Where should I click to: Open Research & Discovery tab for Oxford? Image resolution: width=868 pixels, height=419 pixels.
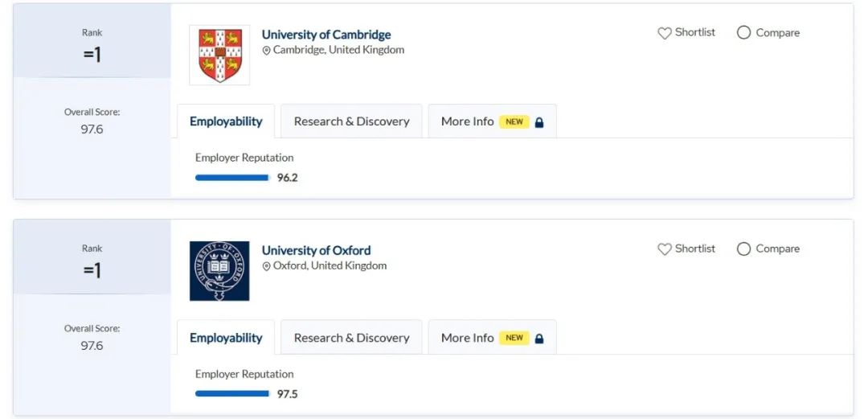tap(351, 338)
